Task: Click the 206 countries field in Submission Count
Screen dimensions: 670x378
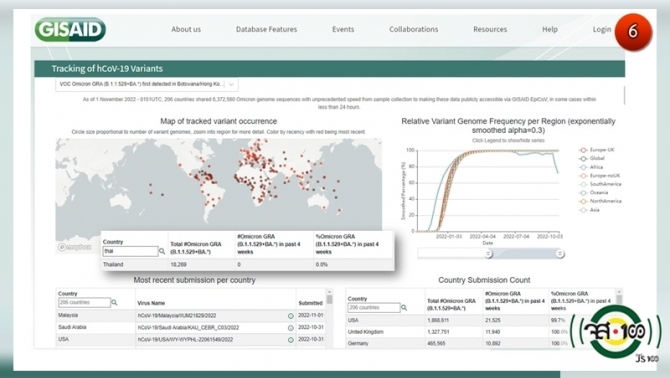Action: [374, 308]
